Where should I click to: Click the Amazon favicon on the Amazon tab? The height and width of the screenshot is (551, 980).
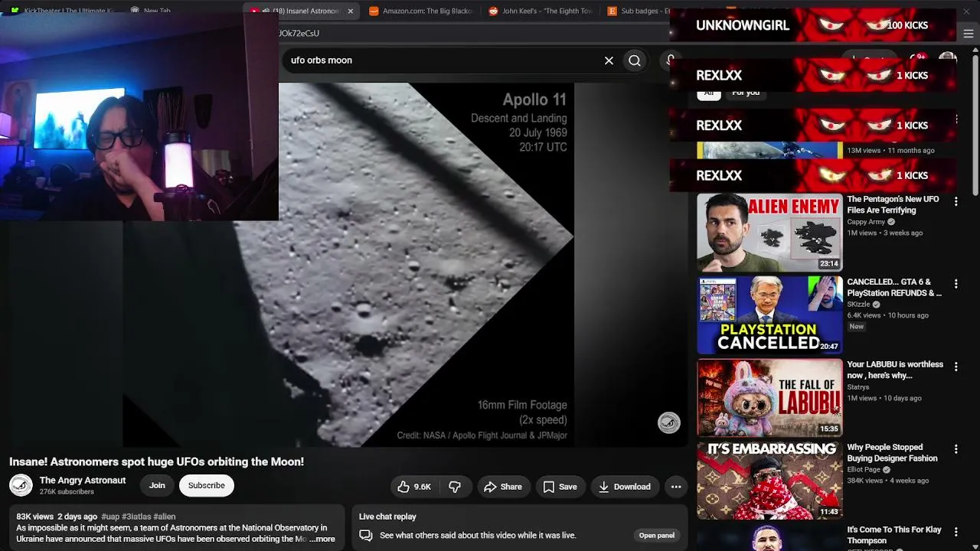coord(374,11)
